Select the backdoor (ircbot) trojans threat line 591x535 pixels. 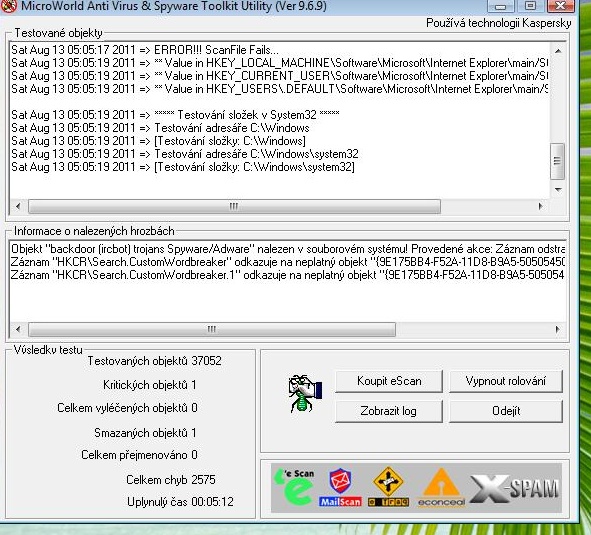point(288,249)
